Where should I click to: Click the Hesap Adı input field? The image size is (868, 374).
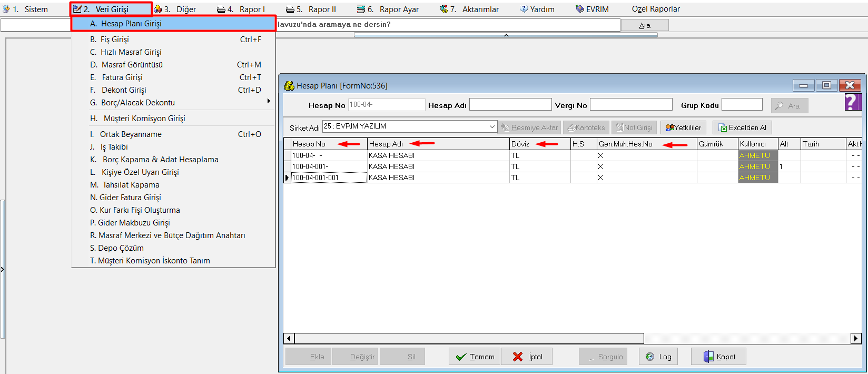coord(510,105)
